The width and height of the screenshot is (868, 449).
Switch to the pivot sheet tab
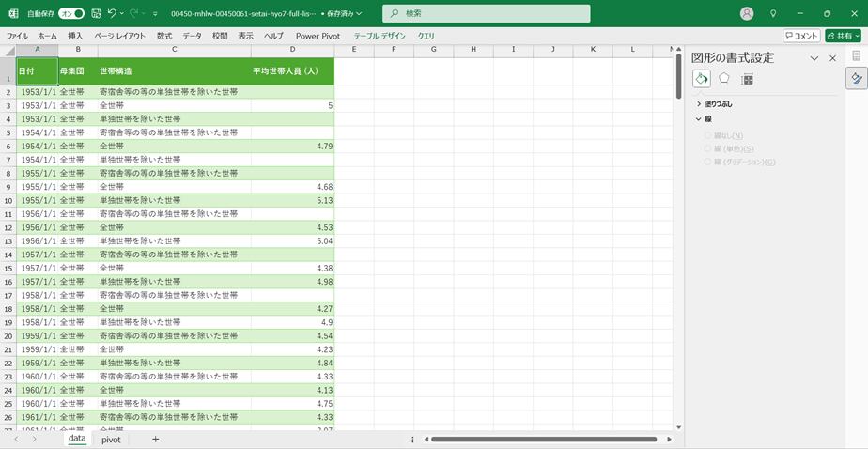tap(111, 439)
